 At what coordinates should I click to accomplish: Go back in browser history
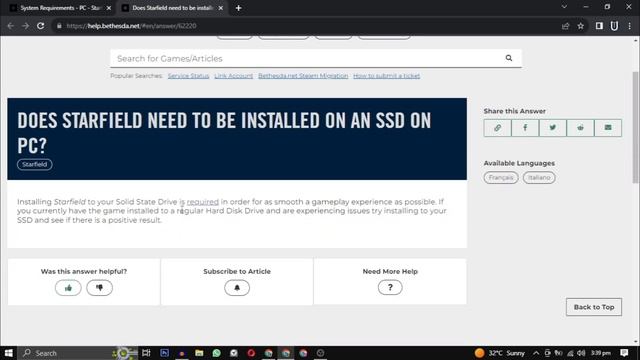click(11, 26)
